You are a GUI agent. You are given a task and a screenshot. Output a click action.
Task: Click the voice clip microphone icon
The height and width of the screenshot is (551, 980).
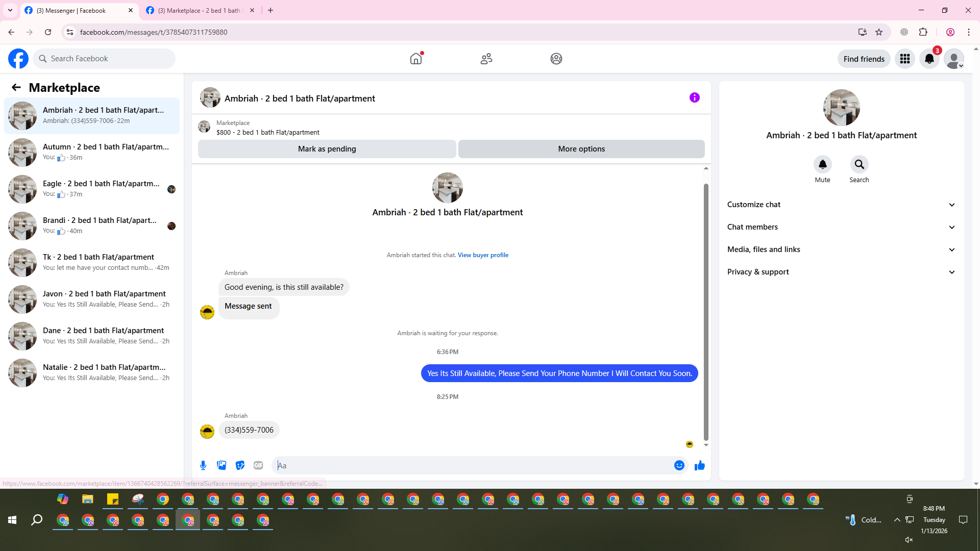203,465
